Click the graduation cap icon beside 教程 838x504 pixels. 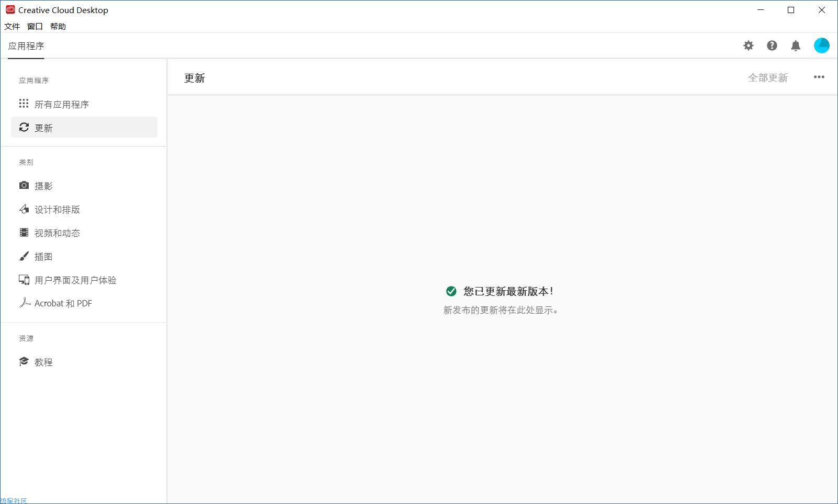(24, 361)
